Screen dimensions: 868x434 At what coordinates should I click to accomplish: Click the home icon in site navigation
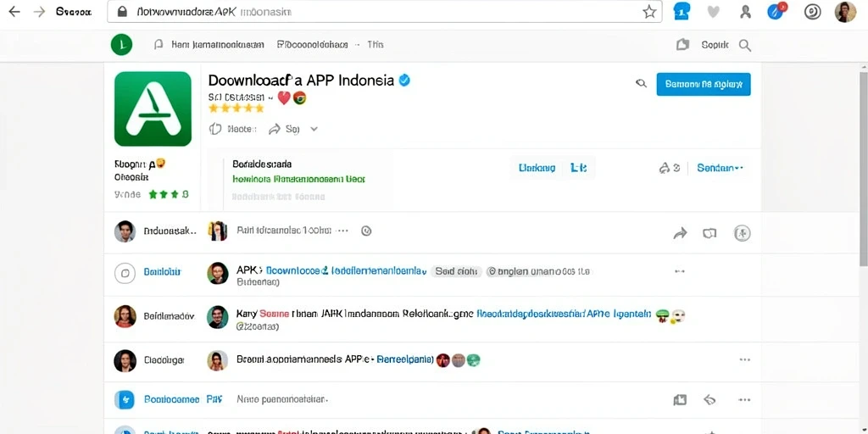pyautogui.click(x=159, y=45)
